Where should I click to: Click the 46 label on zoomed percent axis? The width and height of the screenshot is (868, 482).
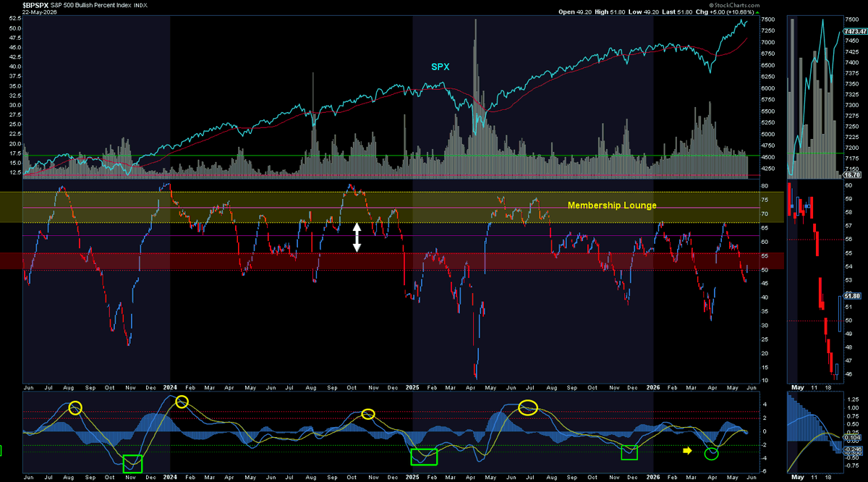pyautogui.click(x=849, y=374)
